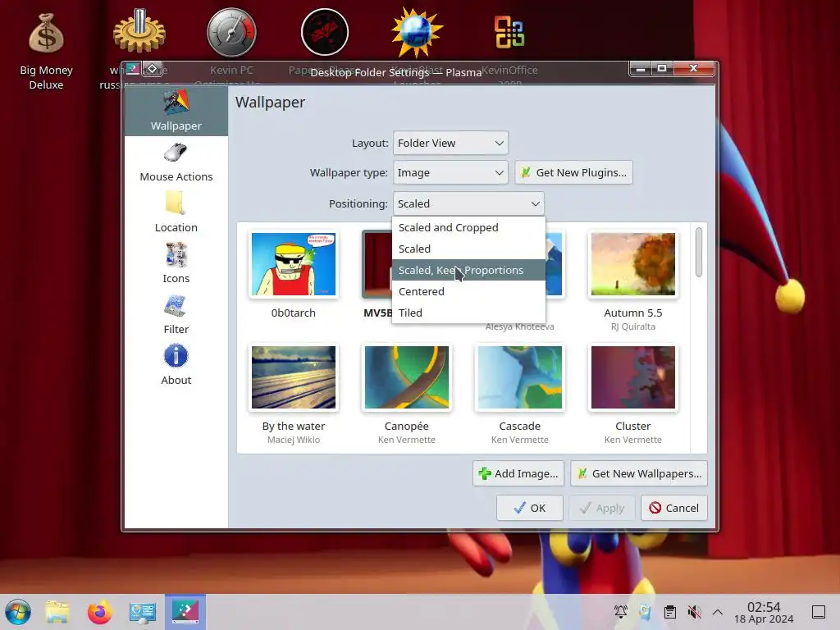Open clipboard tray icon
The width and height of the screenshot is (840, 630).
(x=669, y=612)
